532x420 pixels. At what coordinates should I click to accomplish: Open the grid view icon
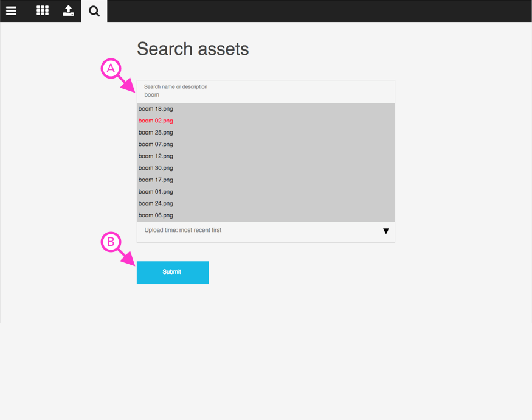click(43, 10)
